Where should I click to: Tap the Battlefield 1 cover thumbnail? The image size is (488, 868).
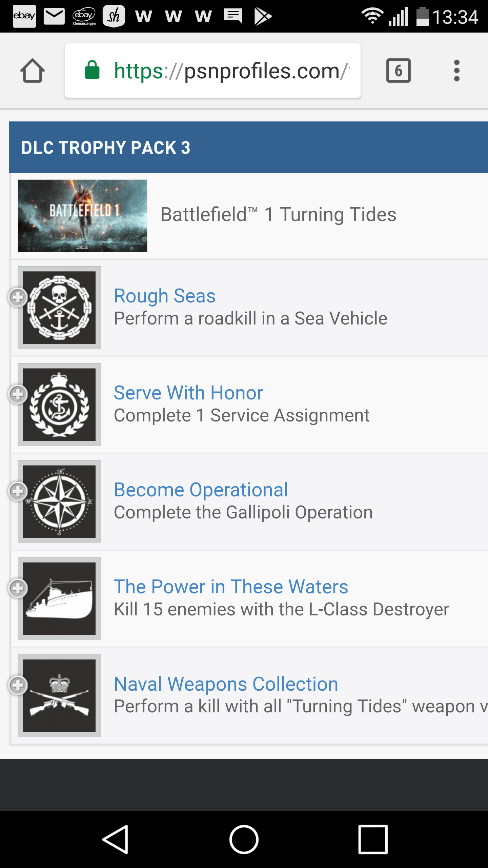[82, 216]
